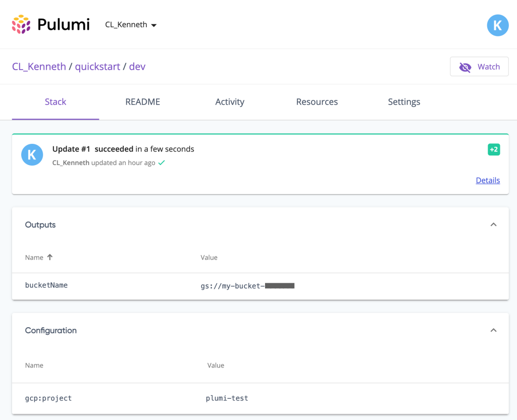Open the CL_Kenneth organization dropdown
This screenshot has height=420, width=517.
130,24
